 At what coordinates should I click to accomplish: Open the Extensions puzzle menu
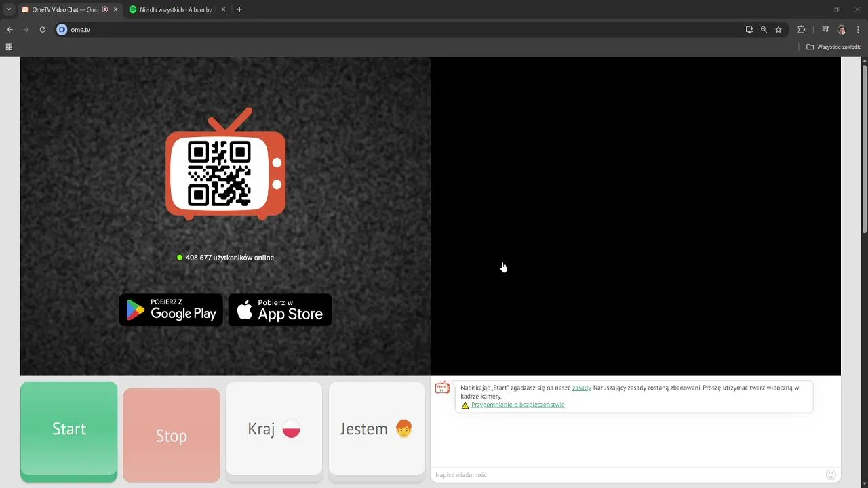[x=801, y=30]
